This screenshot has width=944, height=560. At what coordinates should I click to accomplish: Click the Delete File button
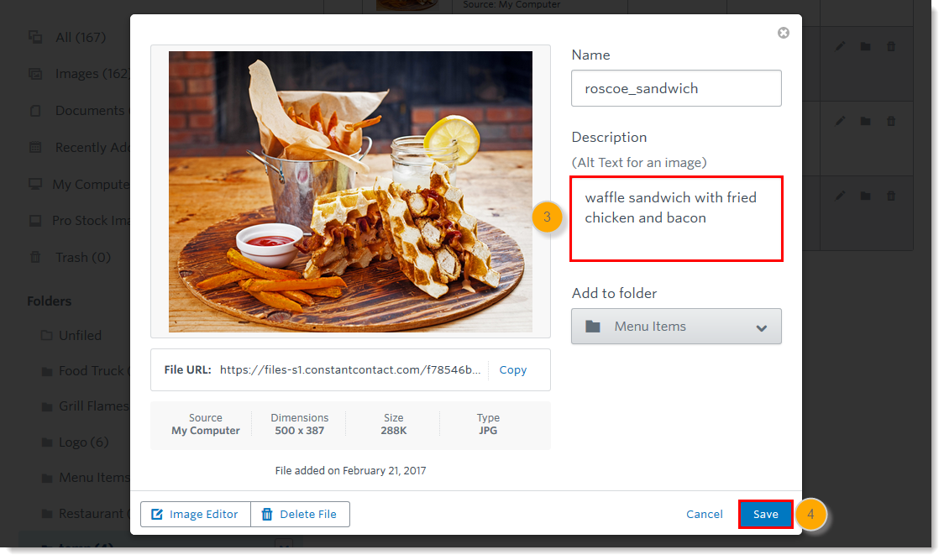pyautogui.click(x=300, y=514)
